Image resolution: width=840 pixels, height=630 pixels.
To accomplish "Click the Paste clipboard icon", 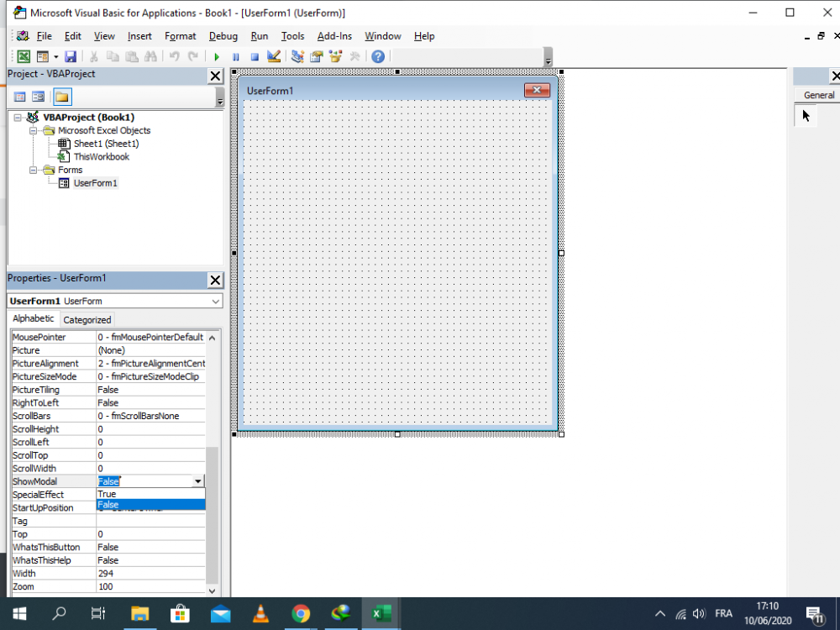I will pos(131,56).
